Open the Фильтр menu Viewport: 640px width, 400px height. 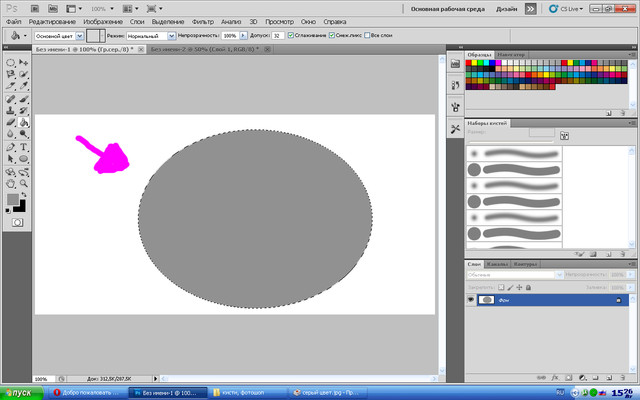tap(202, 21)
